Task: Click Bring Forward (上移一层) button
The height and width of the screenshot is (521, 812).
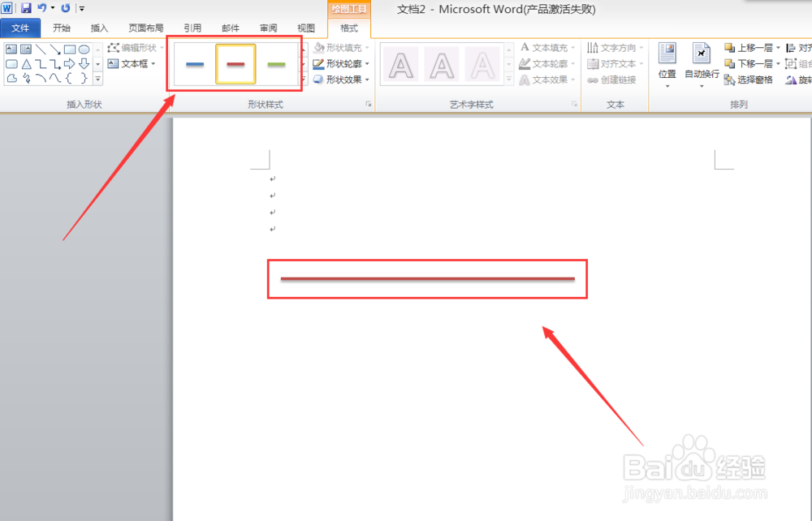Action: point(749,48)
